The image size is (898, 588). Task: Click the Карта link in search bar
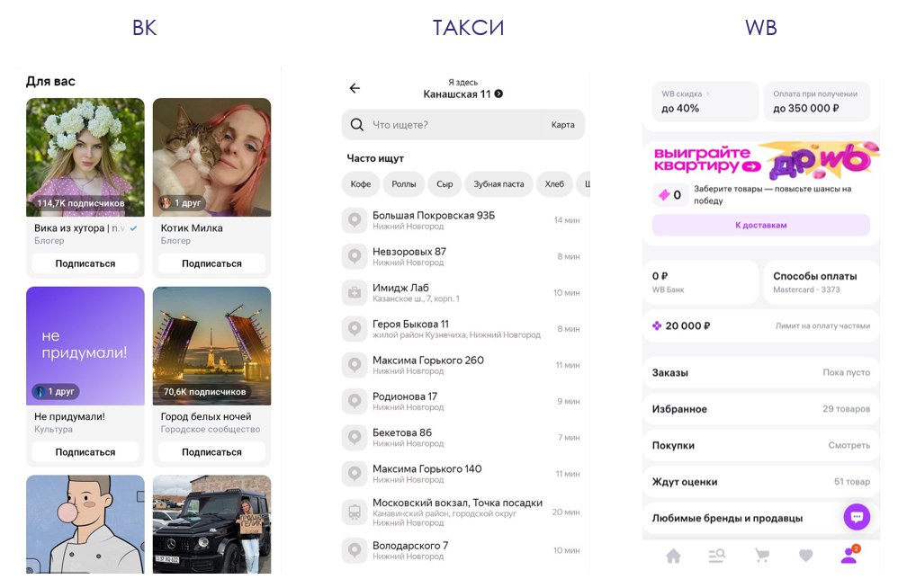point(562,125)
